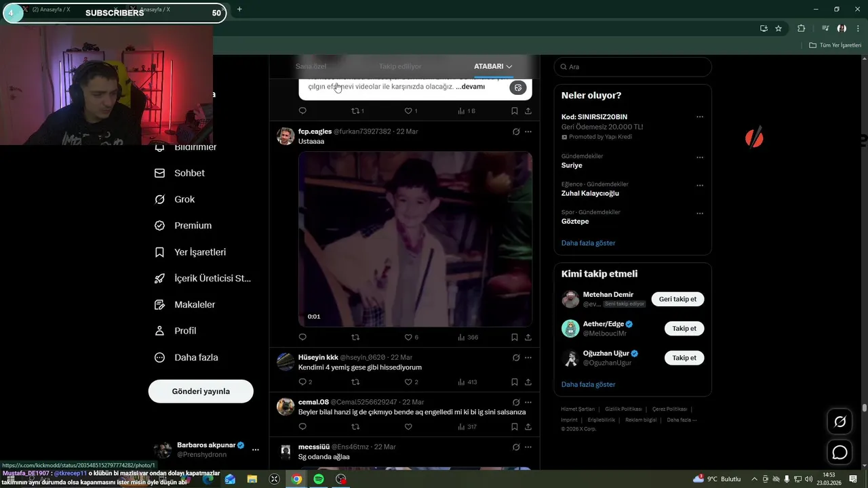Open the floating Grok button
The height and width of the screenshot is (488, 868).
pyautogui.click(x=840, y=422)
